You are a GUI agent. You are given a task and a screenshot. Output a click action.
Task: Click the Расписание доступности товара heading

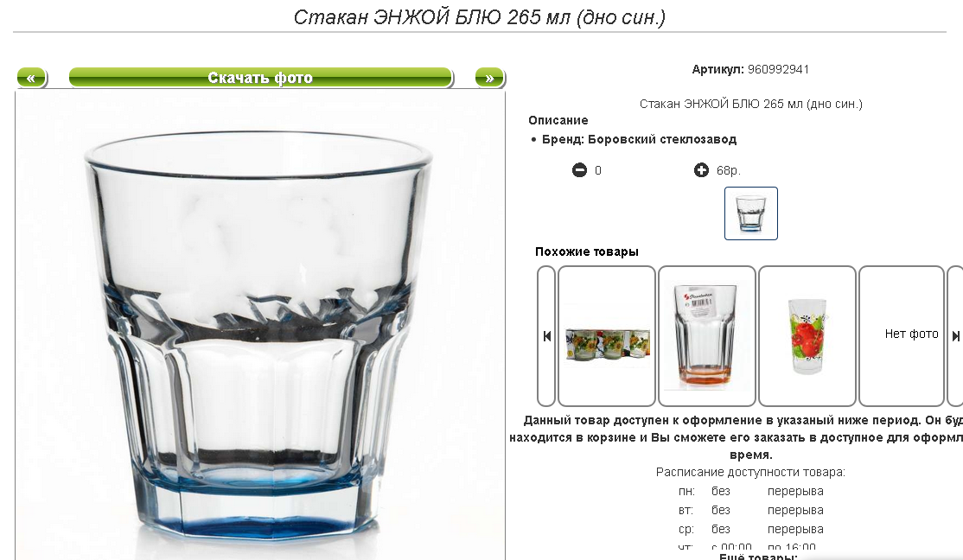750,472
